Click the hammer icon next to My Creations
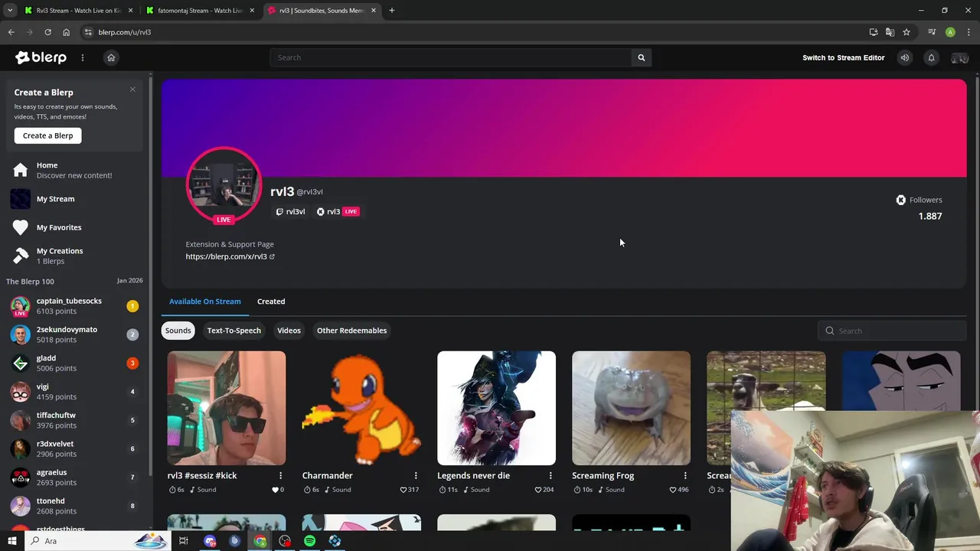The width and height of the screenshot is (980, 551). pyautogui.click(x=21, y=256)
